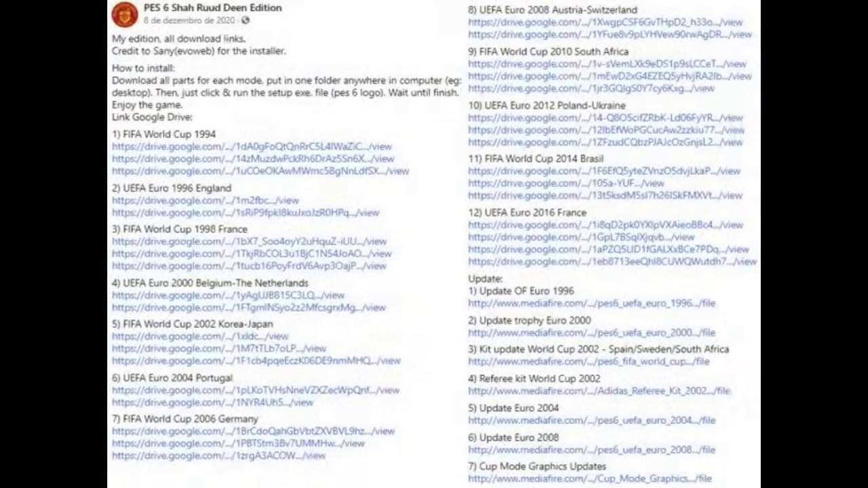Open Euro 2000 Drive link starting 1yAgU
This screenshot has height=488, width=868.
[x=229, y=296]
